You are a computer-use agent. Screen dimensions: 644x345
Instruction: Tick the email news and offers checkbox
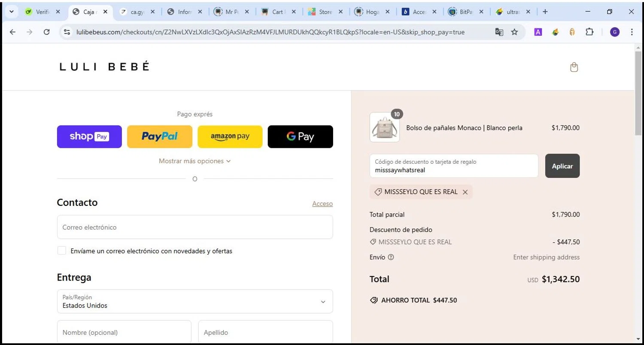62,250
